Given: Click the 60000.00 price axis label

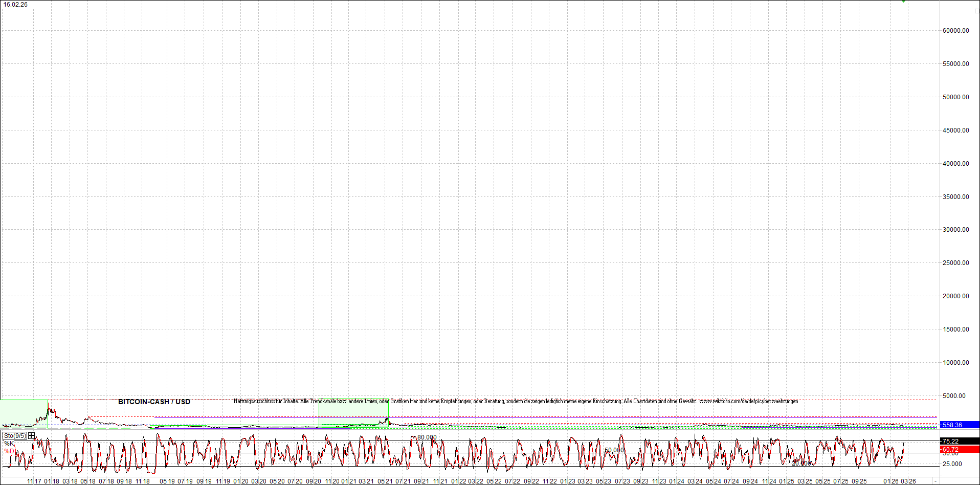Looking at the screenshot, I should 955,31.
